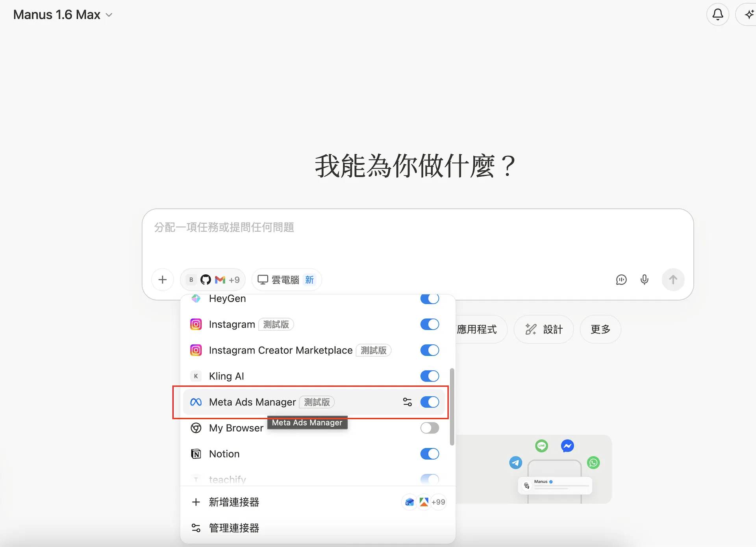The height and width of the screenshot is (547, 756).
Task: Select the Kling AI row
Action: tap(314, 376)
